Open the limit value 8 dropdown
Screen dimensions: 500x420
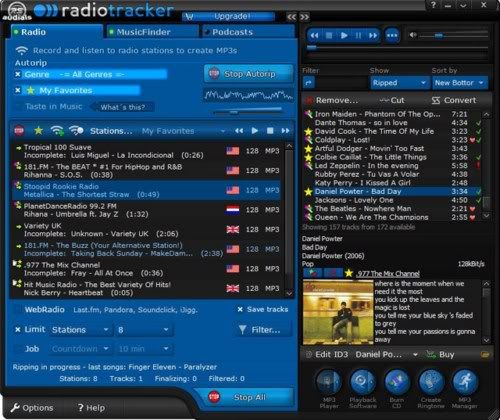(x=143, y=330)
